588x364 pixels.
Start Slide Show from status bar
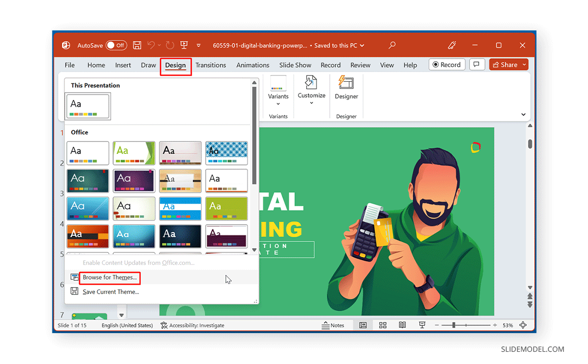coord(422,325)
